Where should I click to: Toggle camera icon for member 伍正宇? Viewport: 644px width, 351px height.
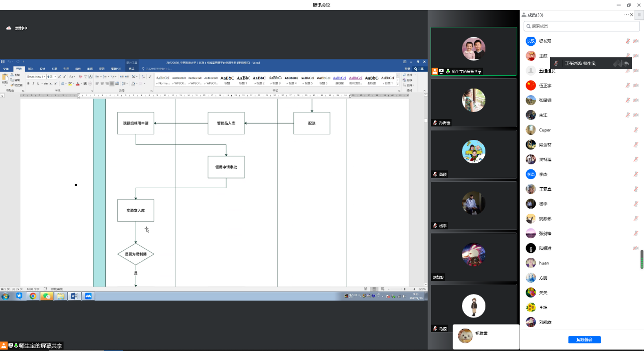click(x=636, y=85)
